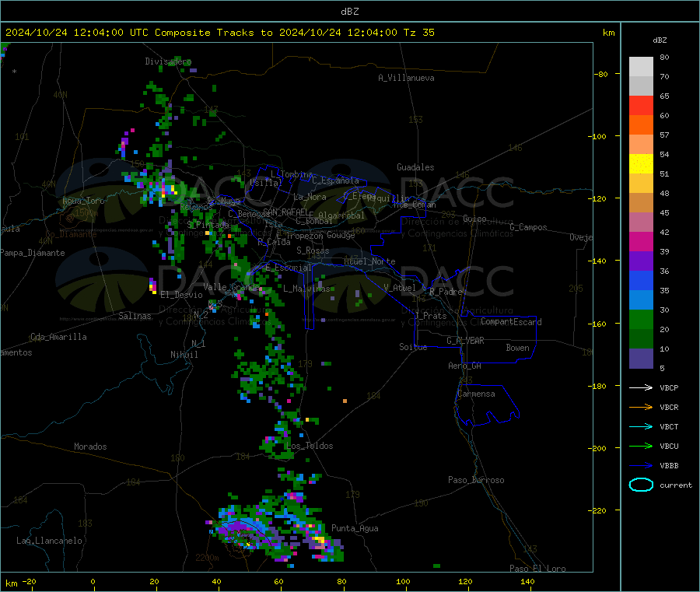Select the magenta 39-42 dBZ swatch
The image size is (700, 592).
641,241
